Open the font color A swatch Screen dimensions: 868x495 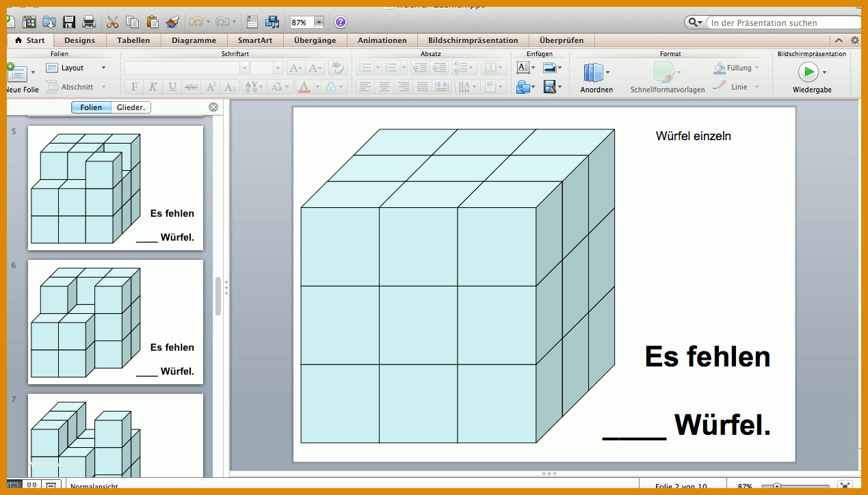pyautogui.click(x=304, y=87)
